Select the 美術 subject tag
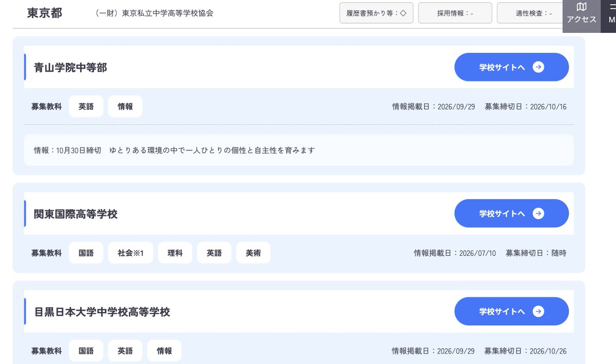The height and width of the screenshot is (364, 616). coord(253,253)
